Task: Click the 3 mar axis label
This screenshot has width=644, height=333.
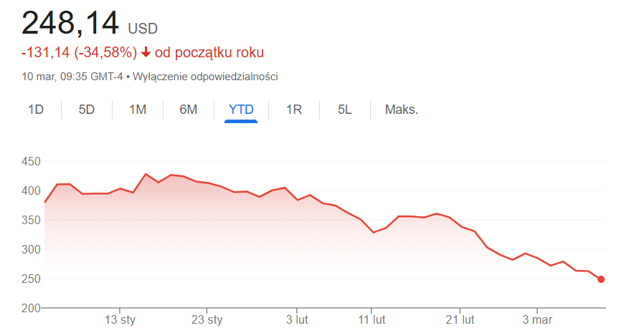Action: pyautogui.click(x=537, y=319)
